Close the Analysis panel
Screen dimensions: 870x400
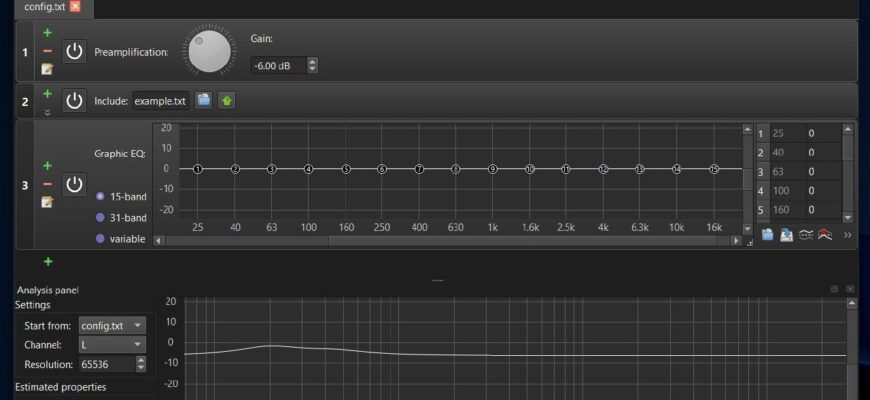pyautogui.click(x=849, y=289)
